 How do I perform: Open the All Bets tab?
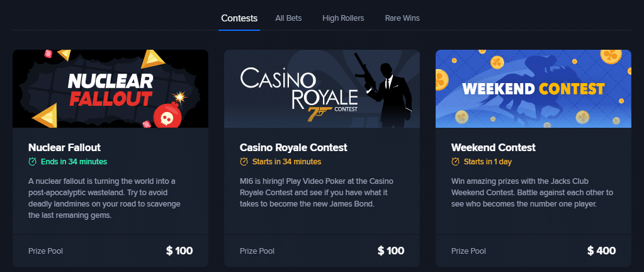[x=288, y=18]
